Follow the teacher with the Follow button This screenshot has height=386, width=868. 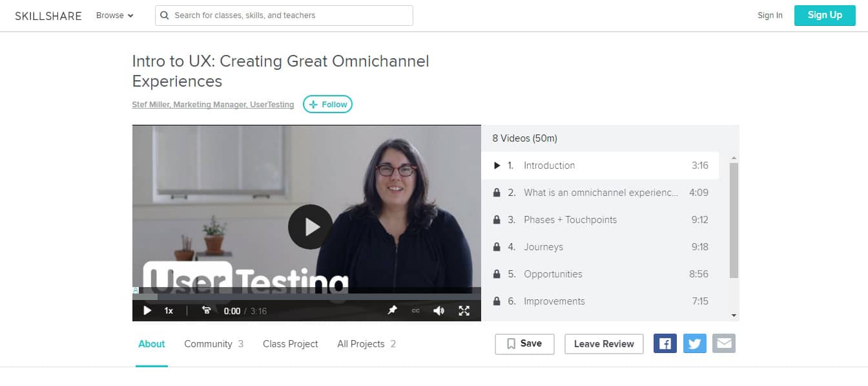[x=328, y=104]
